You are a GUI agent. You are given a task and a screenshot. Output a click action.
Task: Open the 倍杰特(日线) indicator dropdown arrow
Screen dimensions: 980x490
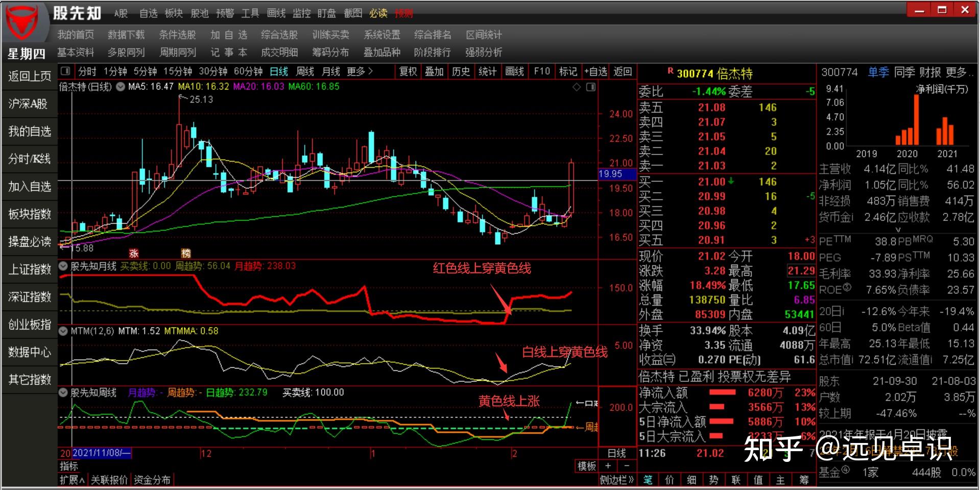[121, 87]
